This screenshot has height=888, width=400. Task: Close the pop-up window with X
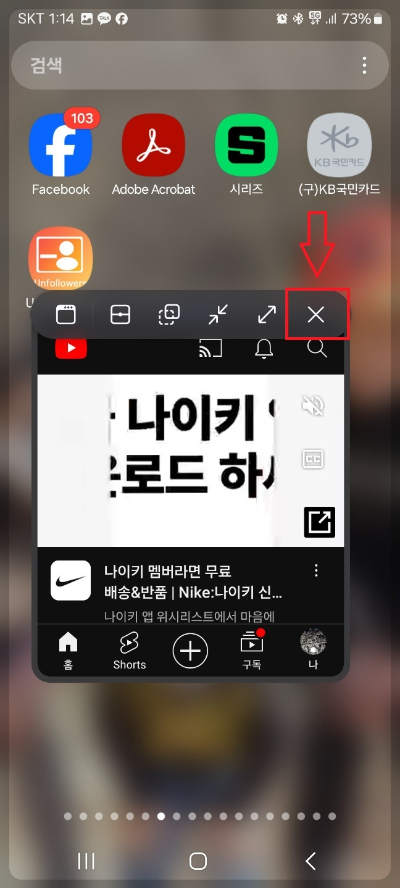coord(316,315)
